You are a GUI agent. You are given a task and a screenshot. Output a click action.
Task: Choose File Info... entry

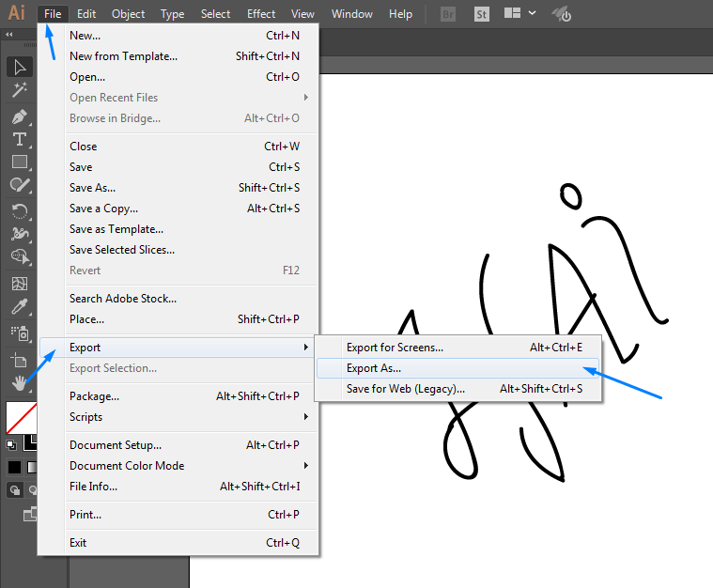[x=178, y=487]
